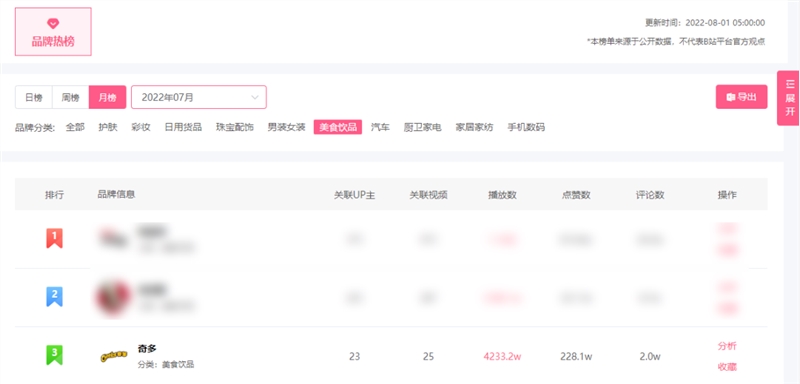Select the 月榜 monthly ranking

[x=107, y=97]
